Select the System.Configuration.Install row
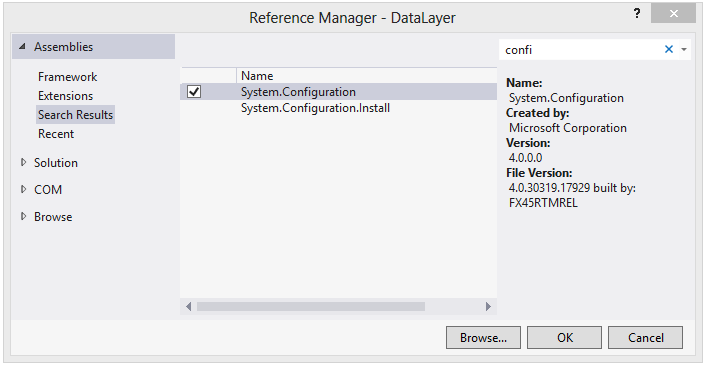The width and height of the screenshot is (705, 365). point(339,108)
